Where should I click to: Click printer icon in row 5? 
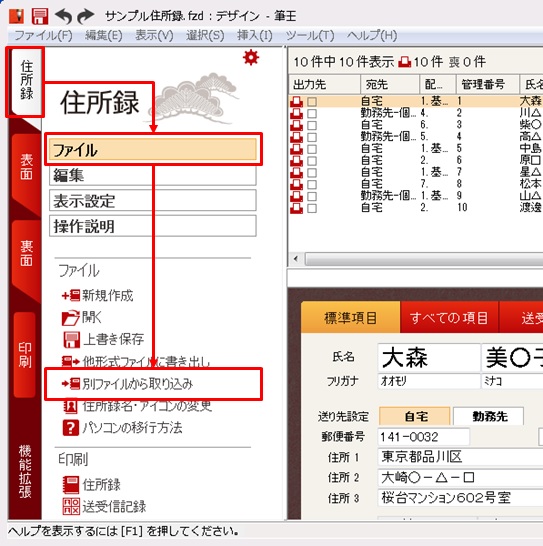(296, 149)
